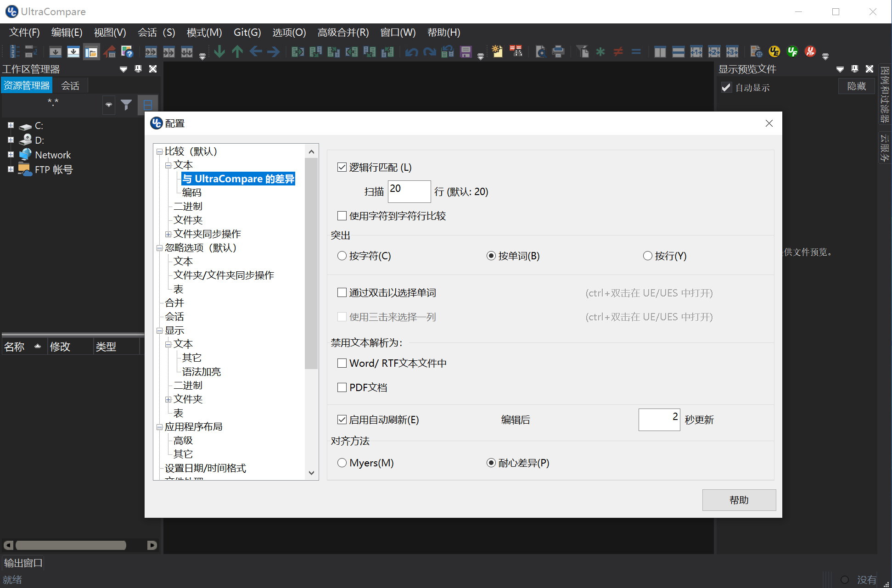The height and width of the screenshot is (588, 892).
Task: Open the filter dropdown arrow beside *.*
Action: [108, 105]
